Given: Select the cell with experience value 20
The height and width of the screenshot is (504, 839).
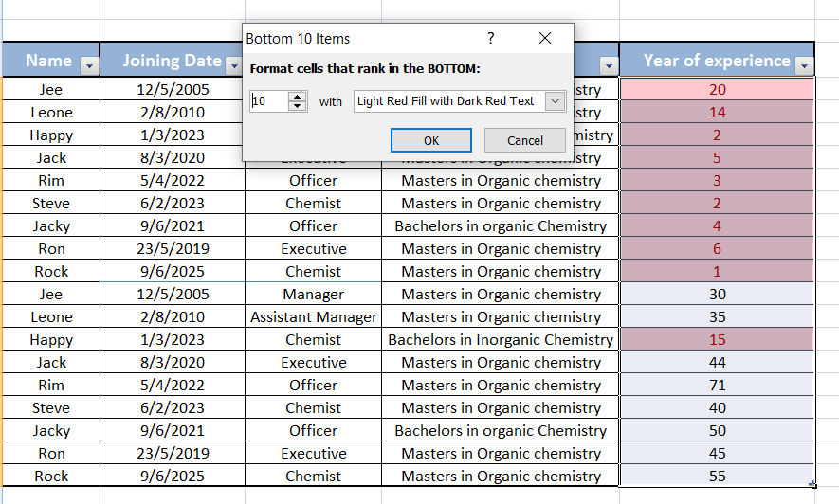Looking at the screenshot, I should [717, 89].
